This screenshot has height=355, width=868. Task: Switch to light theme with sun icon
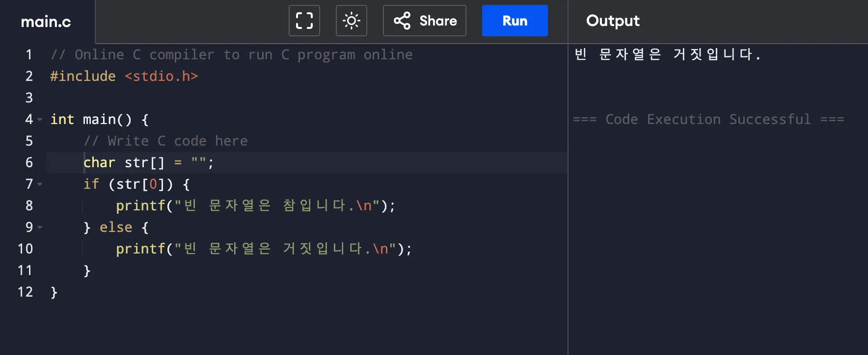(352, 21)
